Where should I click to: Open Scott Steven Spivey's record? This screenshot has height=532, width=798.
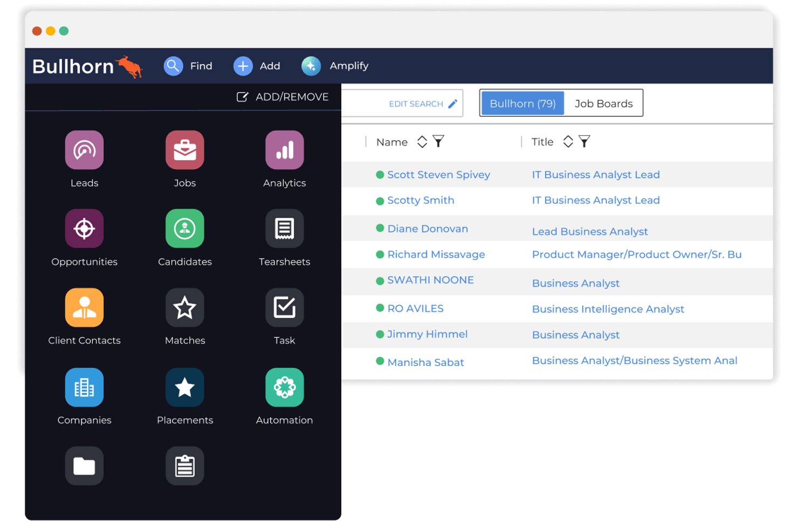438,175
